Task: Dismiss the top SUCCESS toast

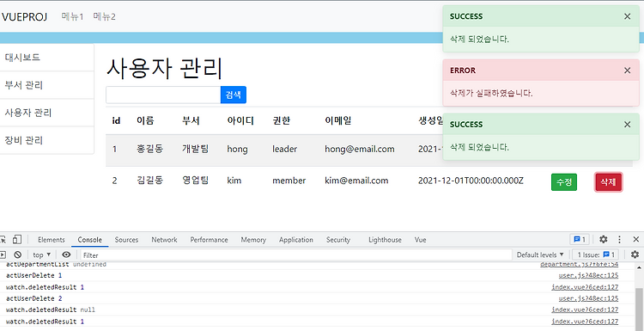Action: pyautogui.click(x=627, y=16)
